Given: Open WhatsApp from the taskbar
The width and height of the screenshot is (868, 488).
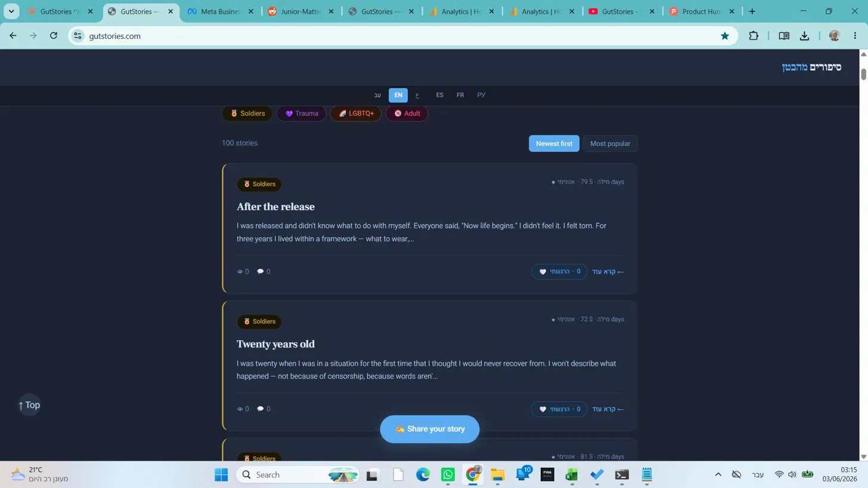Looking at the screenshot, I should click(448, 475).
